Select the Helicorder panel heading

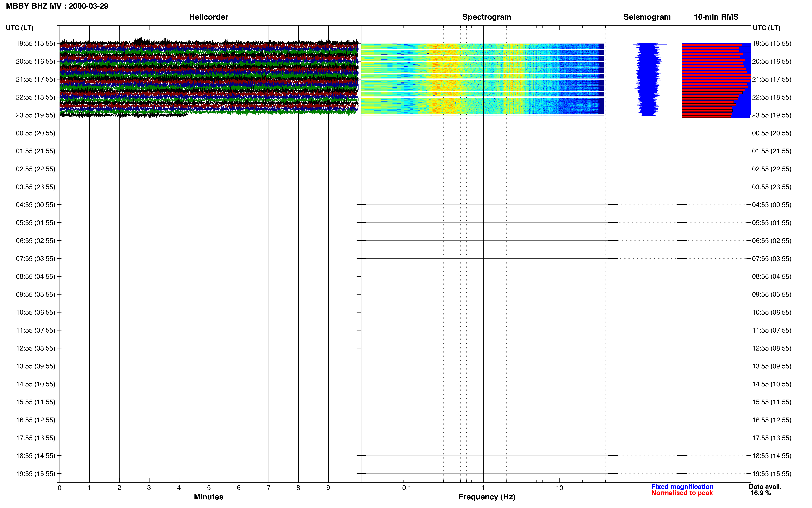click(x=209, y=17)
